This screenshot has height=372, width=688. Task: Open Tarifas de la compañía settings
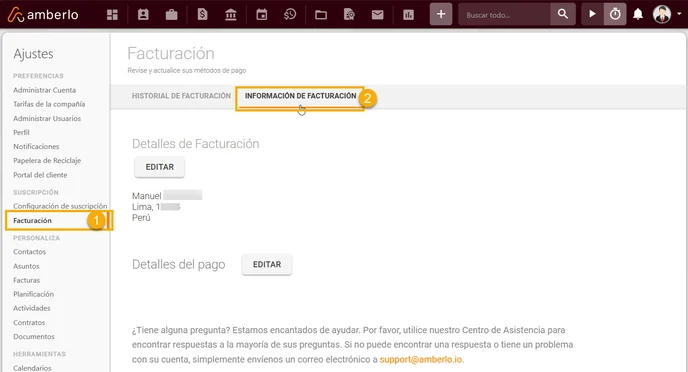click(49, 104)
